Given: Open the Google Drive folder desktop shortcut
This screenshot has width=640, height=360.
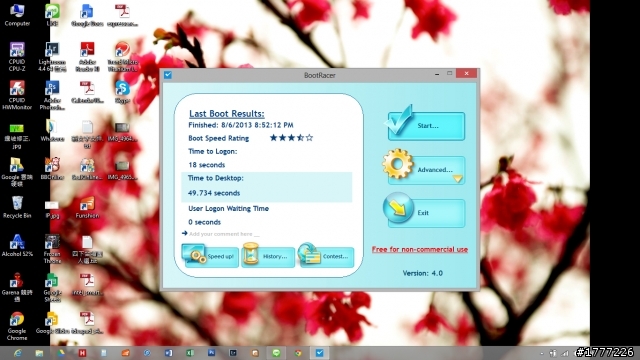Looking at the screenshot, I should [17, 172].
